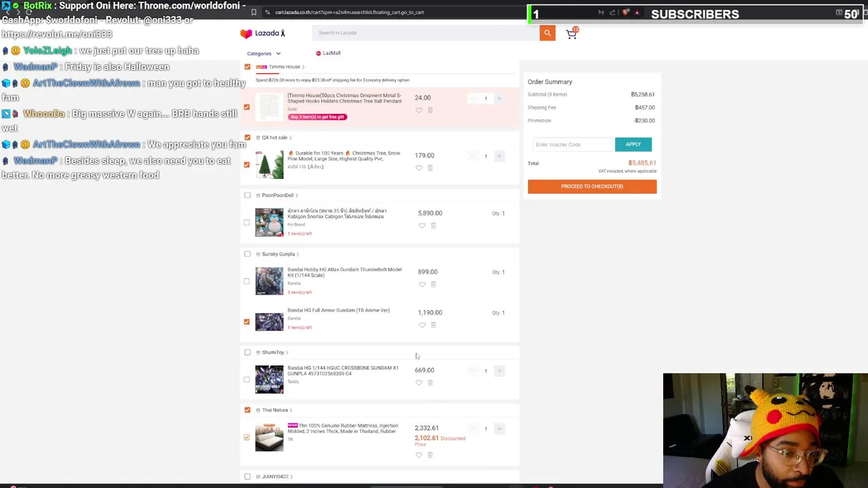Click the Sunsky Gunpla store icon

tap(258, 254)
